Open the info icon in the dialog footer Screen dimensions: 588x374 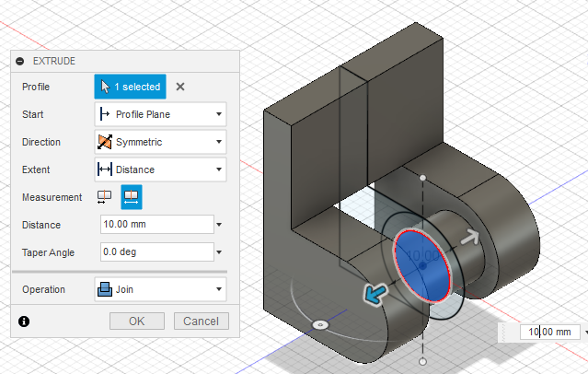24,321
